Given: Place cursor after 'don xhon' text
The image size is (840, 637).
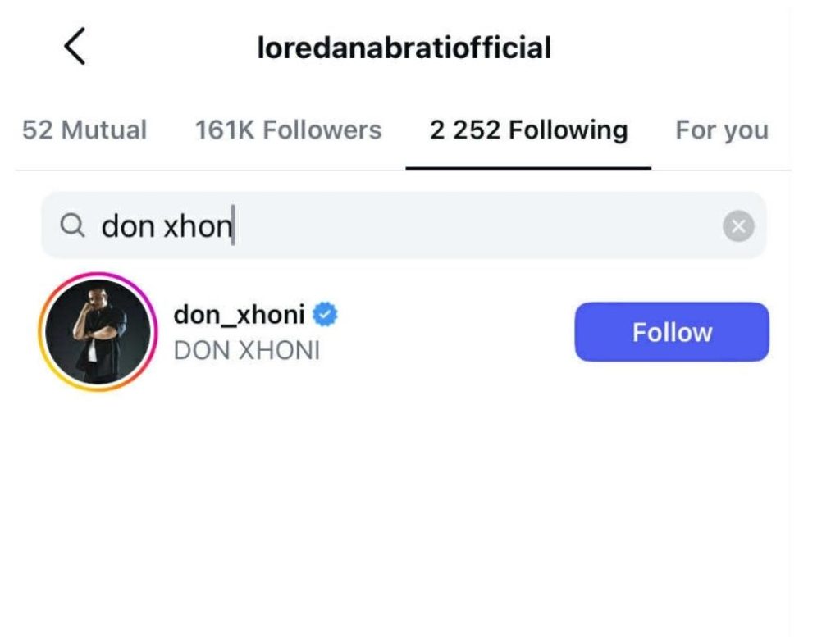Looking at the screenshot, I should [234, 226].
